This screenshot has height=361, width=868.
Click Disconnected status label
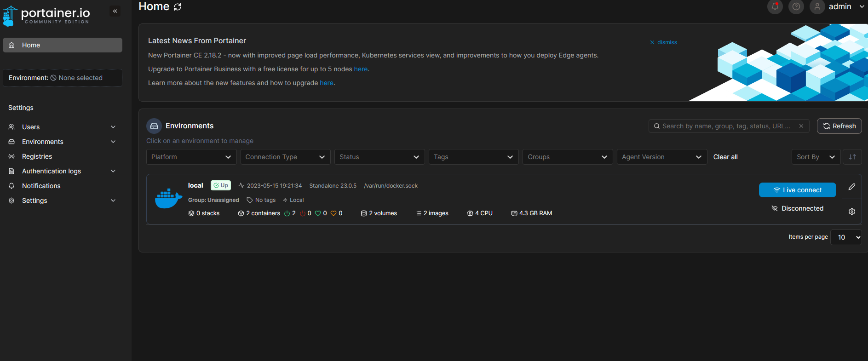(x=798, y=208)
